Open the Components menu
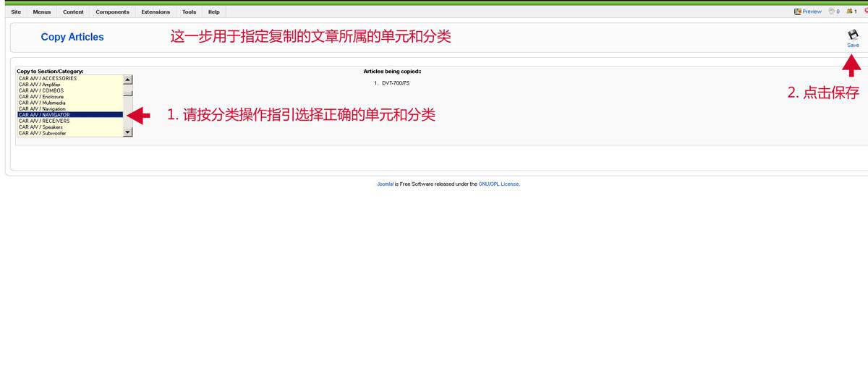Viewport: 868px width, 381px height. tap(112, 12)
